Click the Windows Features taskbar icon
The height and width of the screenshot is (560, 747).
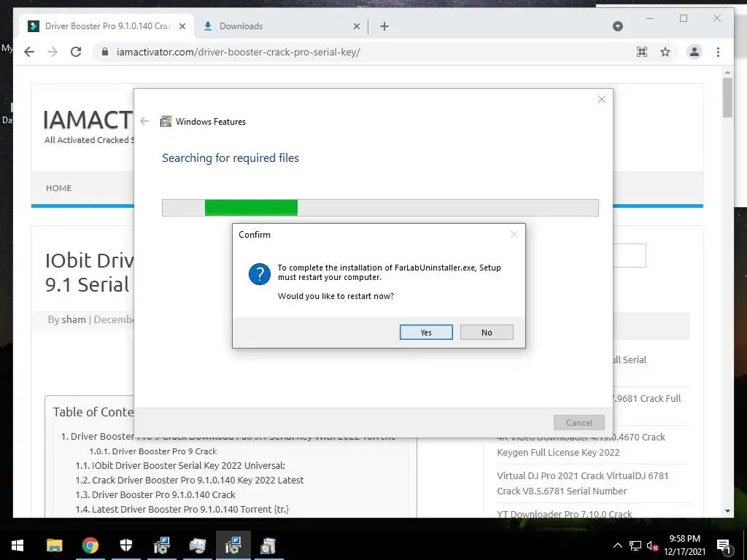coord(268,545)
